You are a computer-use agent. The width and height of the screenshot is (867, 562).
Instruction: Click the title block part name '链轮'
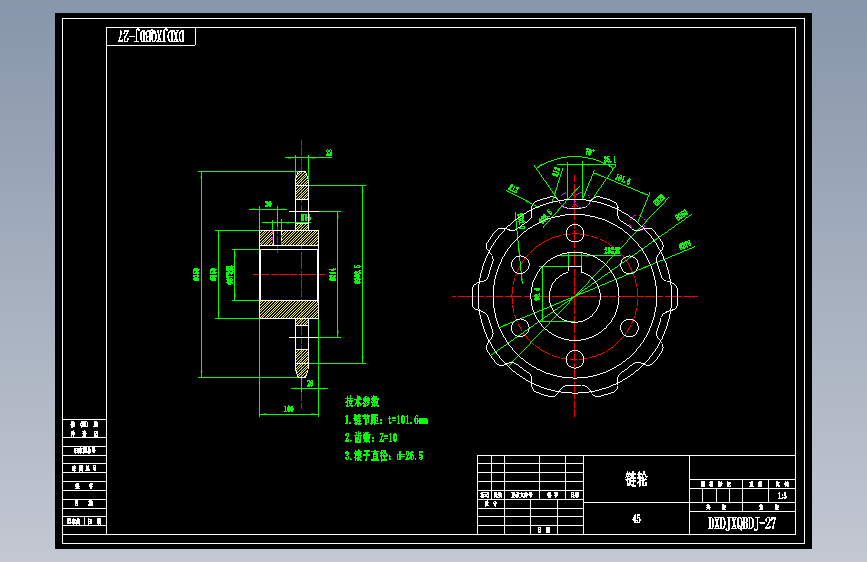636,479
